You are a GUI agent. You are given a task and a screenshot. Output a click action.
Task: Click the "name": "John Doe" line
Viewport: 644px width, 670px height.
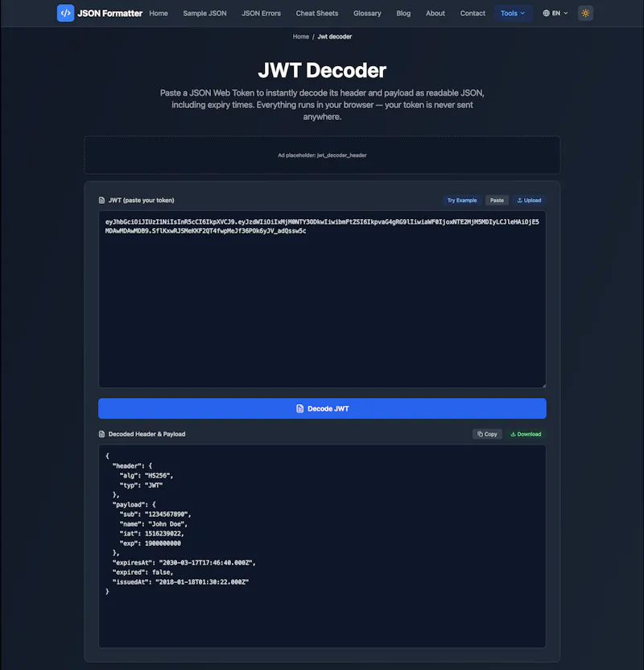point(153,524)
